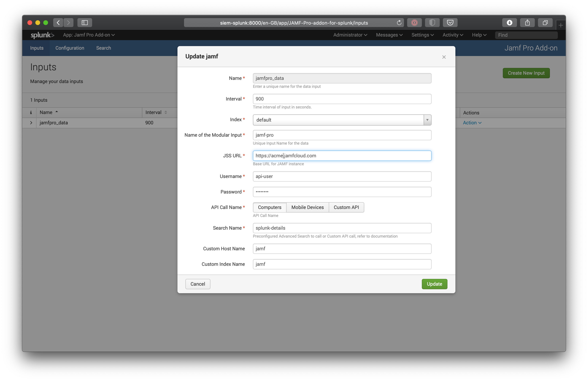This screenshot has width=588, height=381.
Task: Select Computers API call option
Action: click(x=269, y=207)
